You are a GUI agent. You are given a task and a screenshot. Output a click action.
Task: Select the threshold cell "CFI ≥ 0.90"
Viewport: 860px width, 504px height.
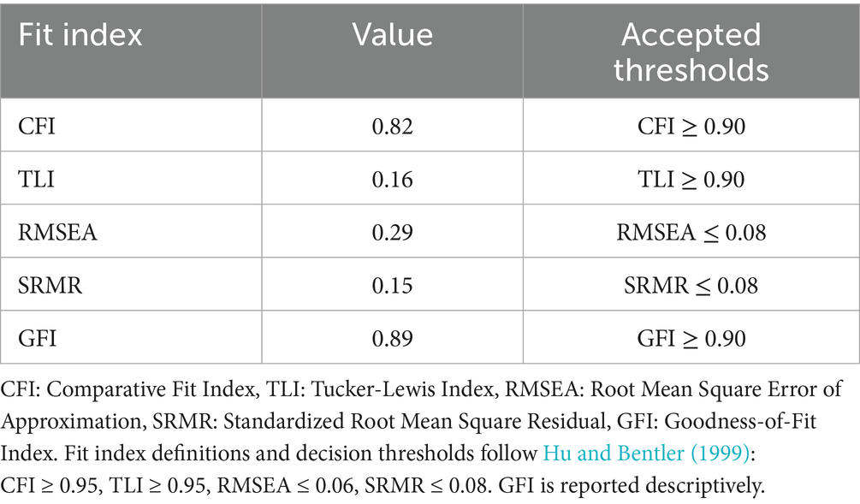click(691, 127)
